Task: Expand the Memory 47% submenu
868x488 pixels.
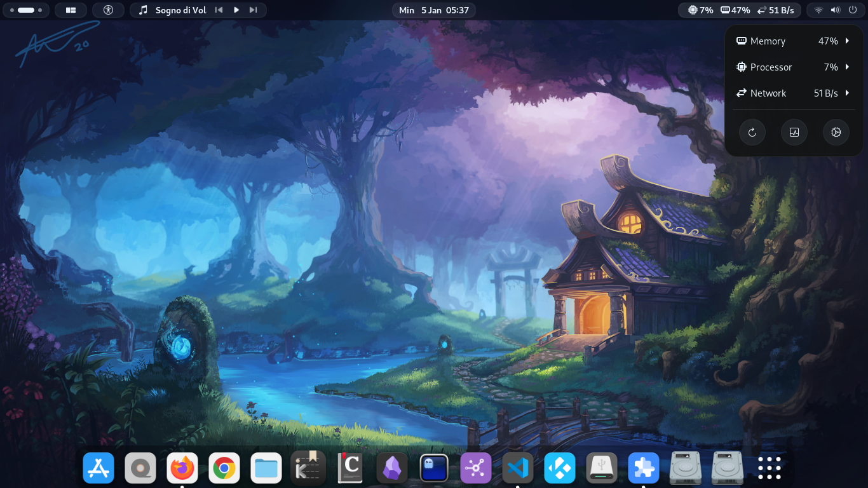Action: click(794, 41)
